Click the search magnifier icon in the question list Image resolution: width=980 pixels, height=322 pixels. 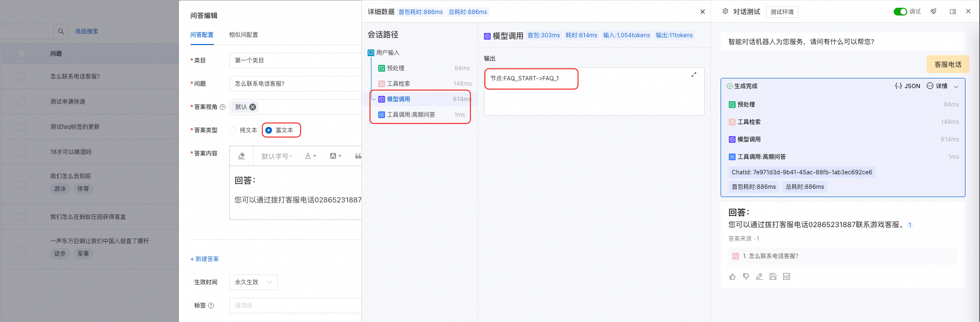[x=61, y=31]
